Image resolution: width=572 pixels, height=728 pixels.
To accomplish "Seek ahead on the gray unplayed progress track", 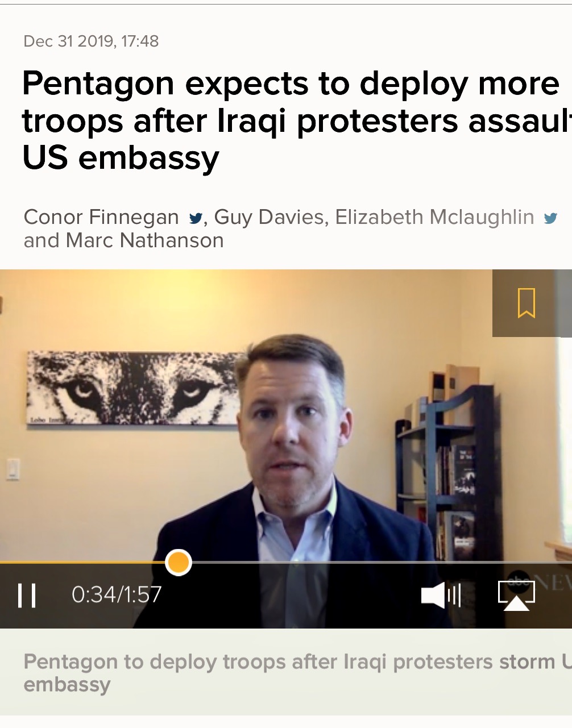I will tap(375, 563).
